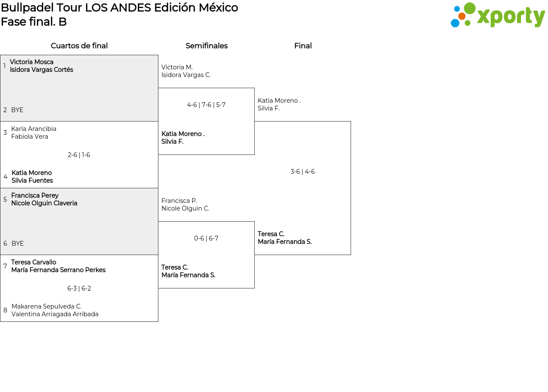The height and width of the screenshot is (392, 548).
Task: Select Katia Moreno and Silvia Fuentes quarterfinal entry
Action: pyautogui.click(x=32, y=177)
